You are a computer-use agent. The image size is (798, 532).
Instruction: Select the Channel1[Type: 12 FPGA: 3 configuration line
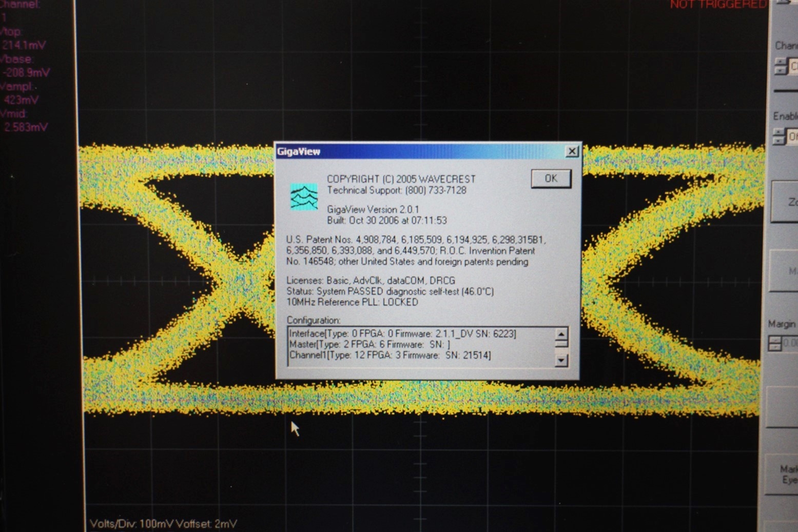pyautogui.click(x=390, y=355)
